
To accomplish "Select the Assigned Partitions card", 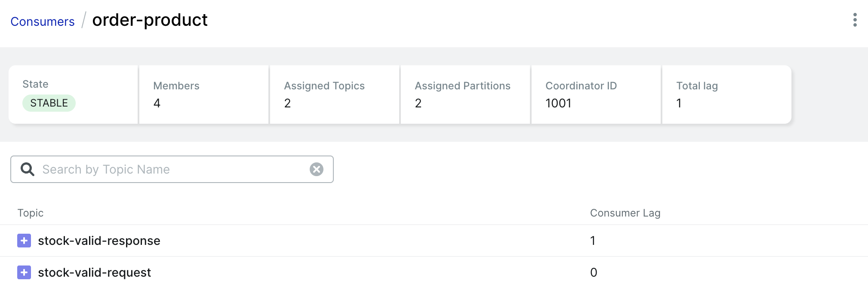I will (465, 95).
